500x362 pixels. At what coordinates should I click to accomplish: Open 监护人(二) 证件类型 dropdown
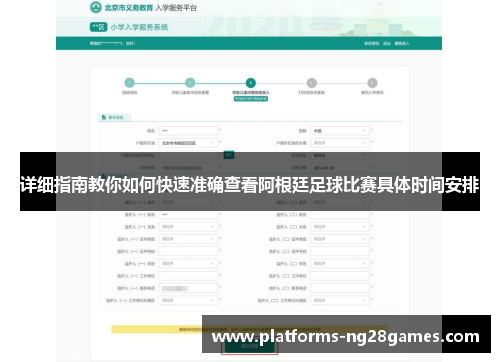click(340, 239)
